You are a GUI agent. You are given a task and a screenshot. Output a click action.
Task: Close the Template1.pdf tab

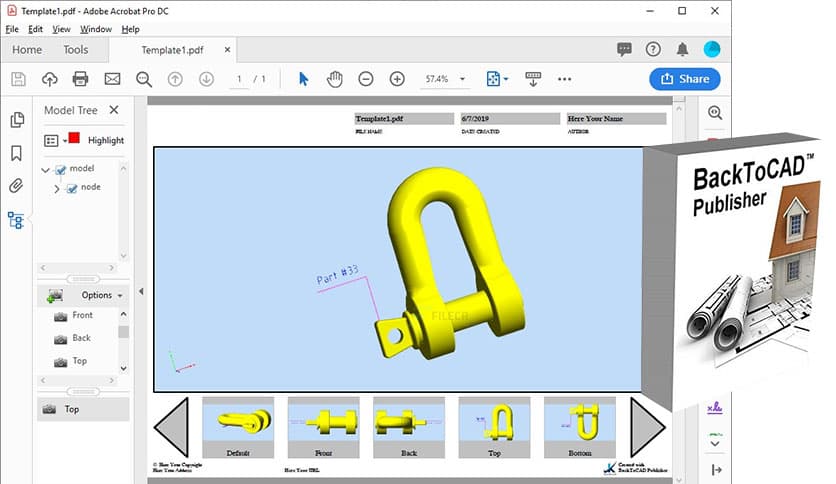[x=227, y=50]
